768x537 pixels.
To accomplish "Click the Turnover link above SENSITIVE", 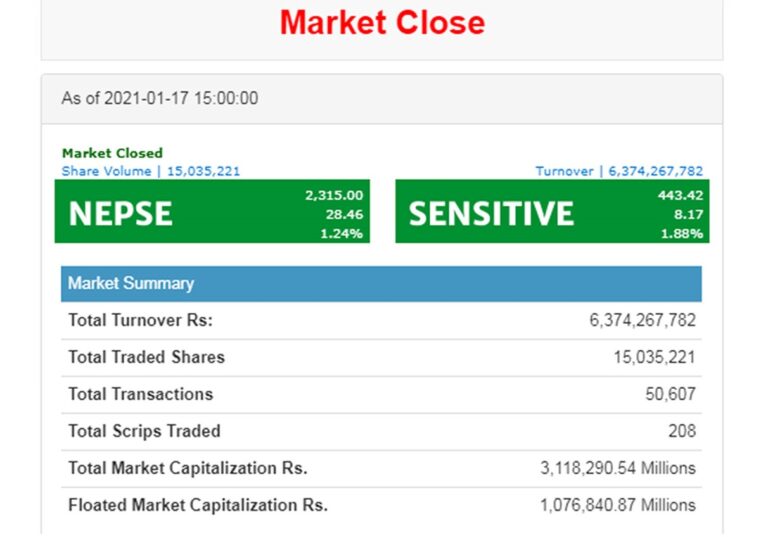I will click(x=619, y=171).
